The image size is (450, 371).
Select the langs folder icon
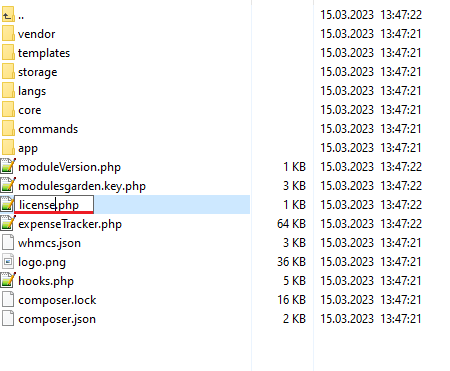(8, 91)
